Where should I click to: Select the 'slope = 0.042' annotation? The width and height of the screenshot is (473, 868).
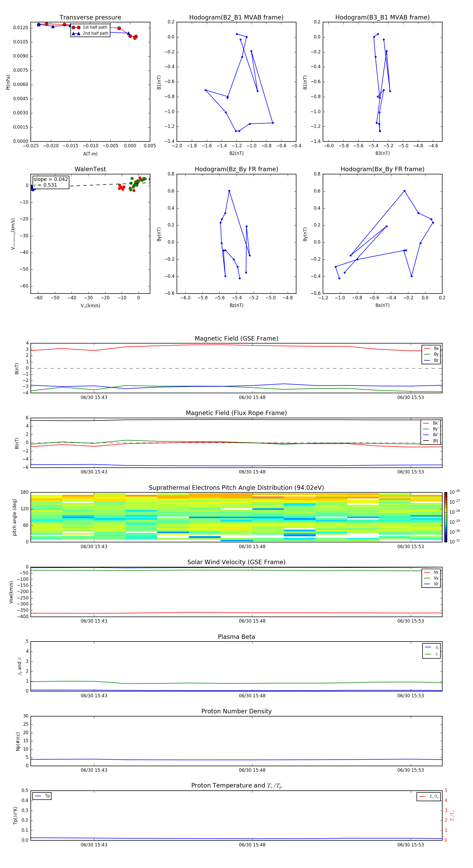coord(50,179)
